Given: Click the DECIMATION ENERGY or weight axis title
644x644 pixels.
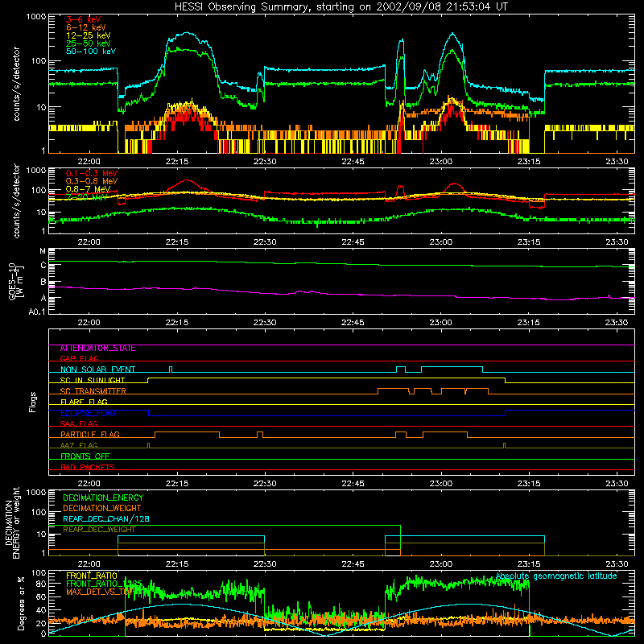Looking at the screenshot, I should tap(13, 523).
